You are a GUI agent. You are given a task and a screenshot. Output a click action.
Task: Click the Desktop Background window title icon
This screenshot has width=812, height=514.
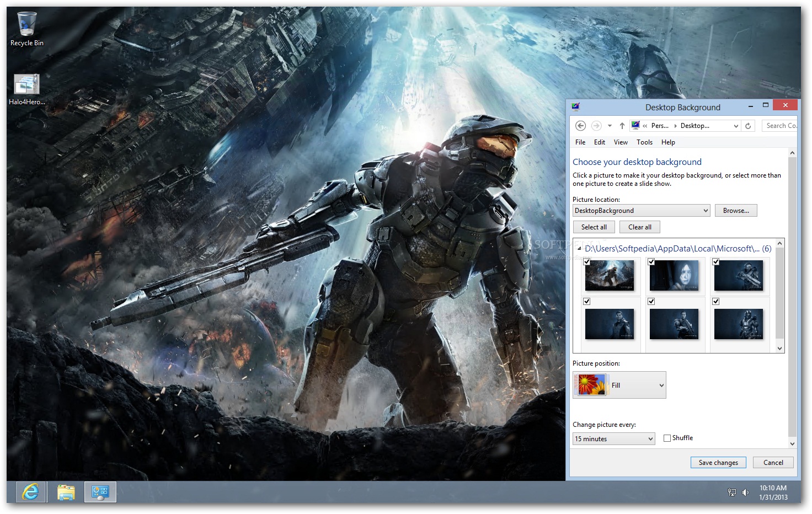576,106
